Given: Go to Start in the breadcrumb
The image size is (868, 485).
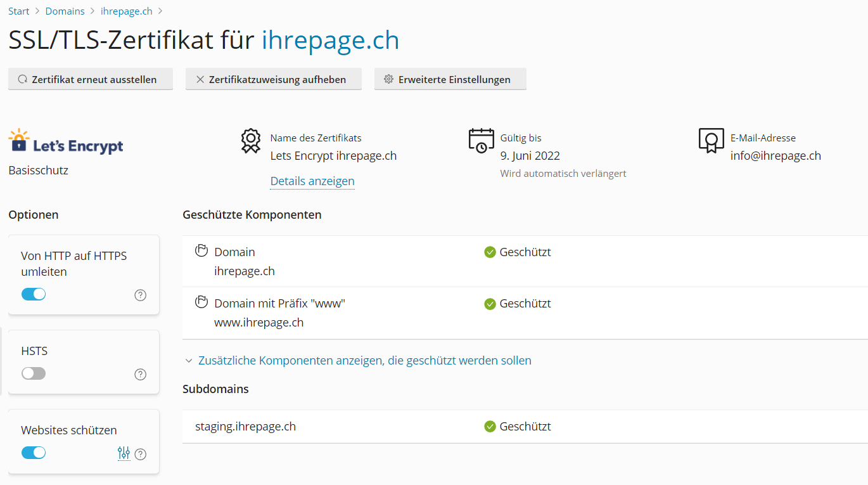Looking at the screenshot, I should tap(19, 11).
